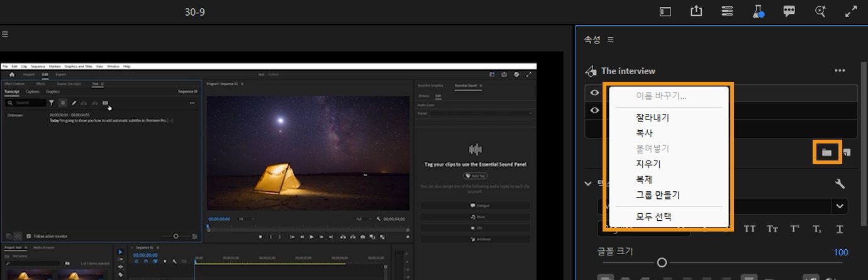
Task: Open the three-dot menu beside The interview
Action: pos(840,70)
